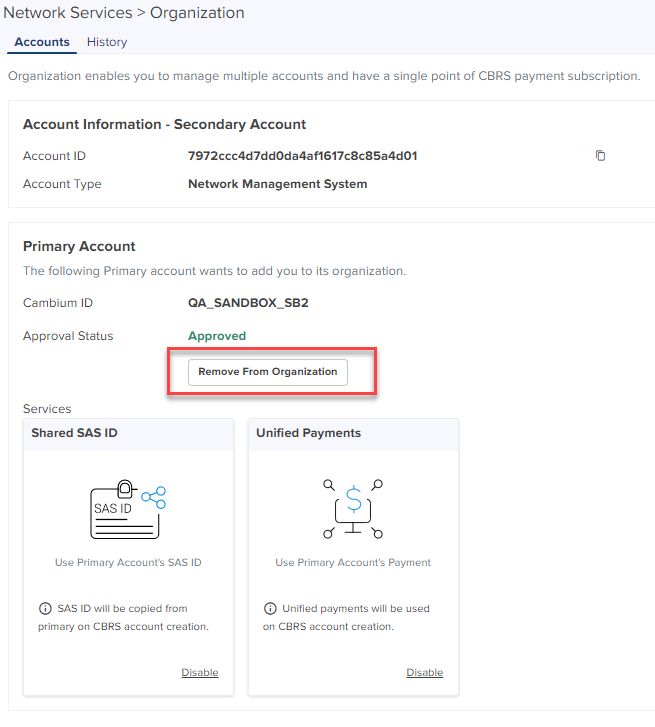Click the Account Information - Secondary Account heading
Image resolution: width=655 pixels, height=727 pixels.
[164, 125]
